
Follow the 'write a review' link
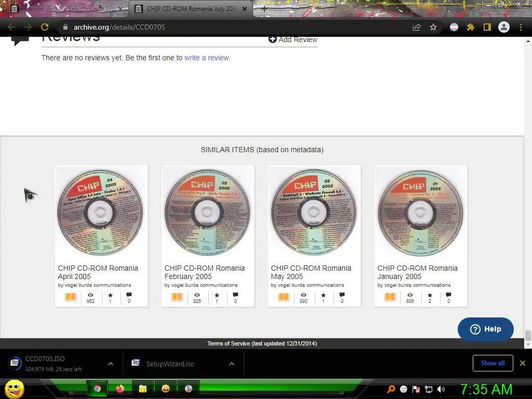coord(207,58)
